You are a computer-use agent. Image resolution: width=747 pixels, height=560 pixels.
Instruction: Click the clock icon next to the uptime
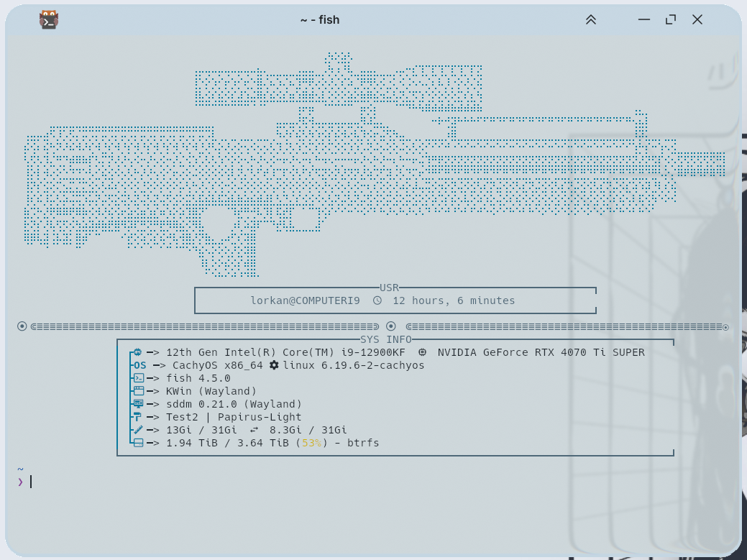(x=377, y=300)
